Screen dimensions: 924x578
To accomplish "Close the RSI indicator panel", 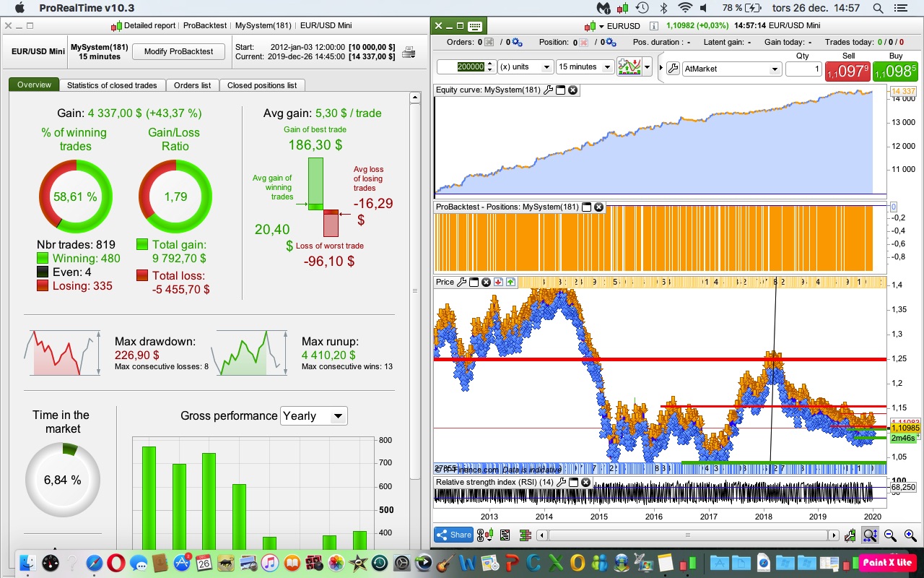I will (585, 482).
